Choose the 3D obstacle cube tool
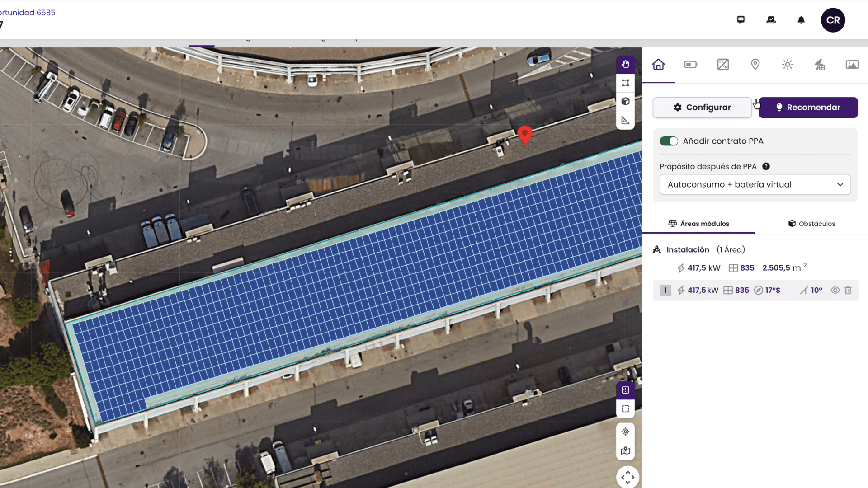 pos(625,102)
